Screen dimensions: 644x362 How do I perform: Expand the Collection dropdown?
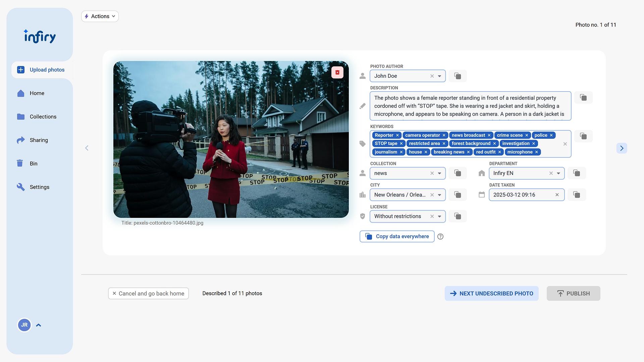[439, 173]
